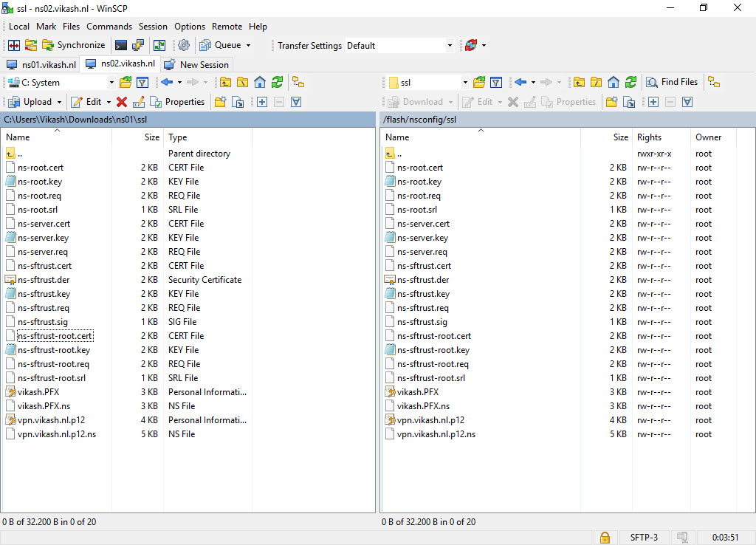Open directory icon in local panel toolbar
Image resolution: width=756 pixels, height=545 pixels.
click(x=126, y=83)
